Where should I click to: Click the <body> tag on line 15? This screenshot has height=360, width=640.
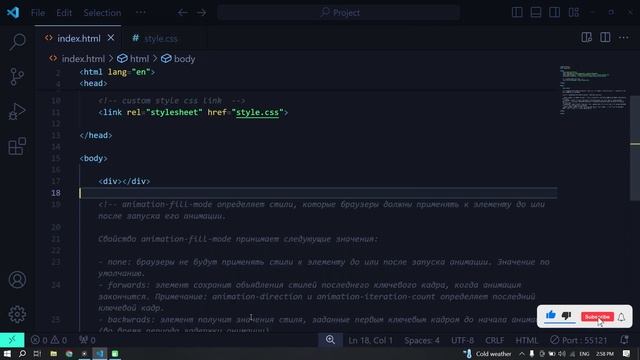point(93,158)
